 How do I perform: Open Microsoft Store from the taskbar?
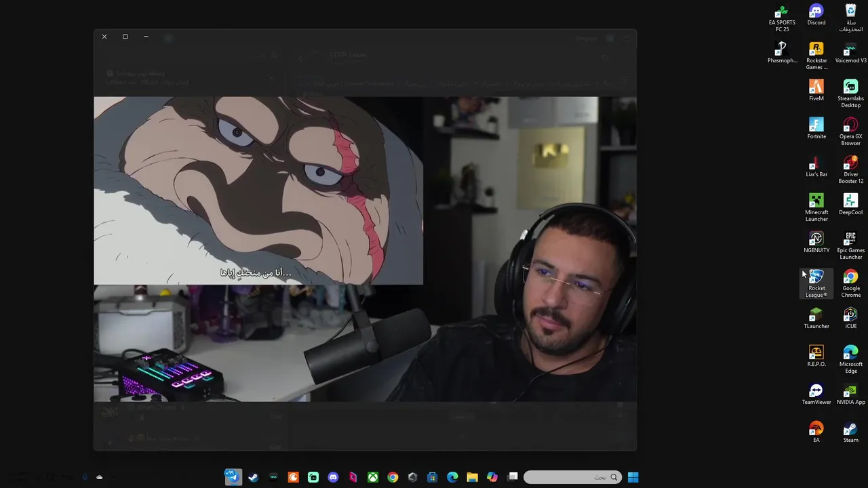click(x=432, y=477)
